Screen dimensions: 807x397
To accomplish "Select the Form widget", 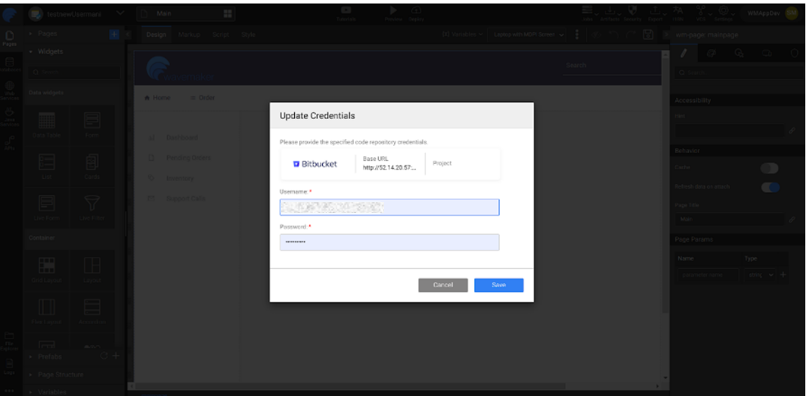I will 92,125.
